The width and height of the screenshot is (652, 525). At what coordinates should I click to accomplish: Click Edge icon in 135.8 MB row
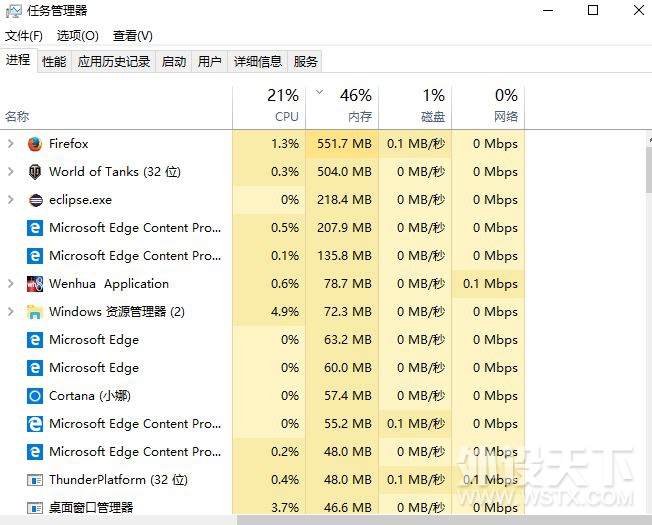pos(35,256)
